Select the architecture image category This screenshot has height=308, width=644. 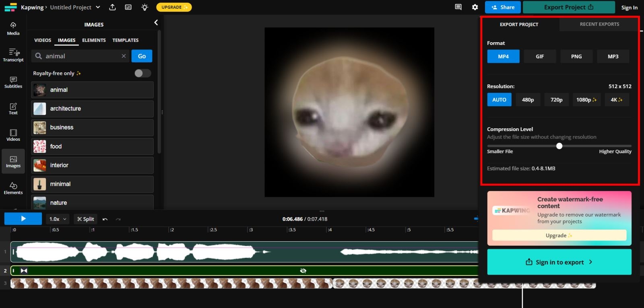[92, 109]
